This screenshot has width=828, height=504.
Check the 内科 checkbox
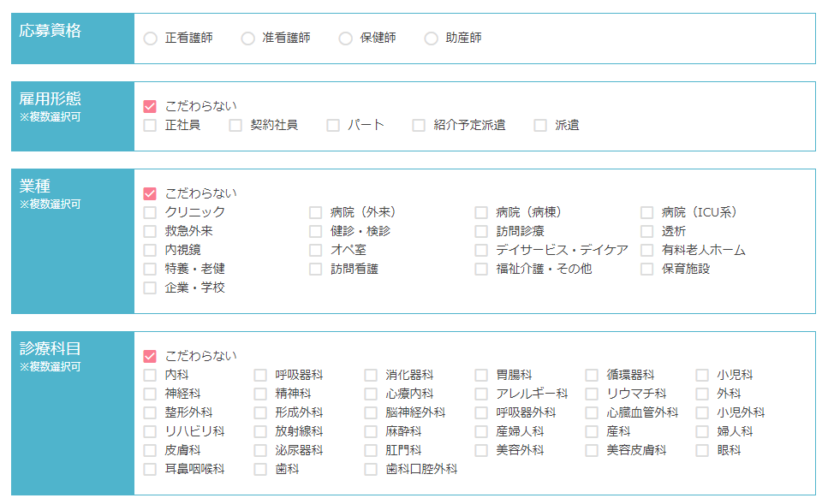150,376
